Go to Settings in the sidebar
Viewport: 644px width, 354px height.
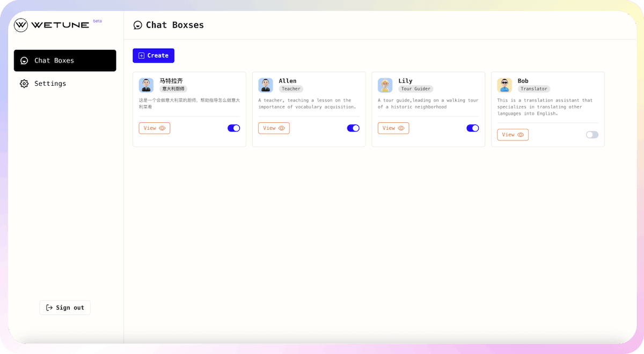pos(50,84)
